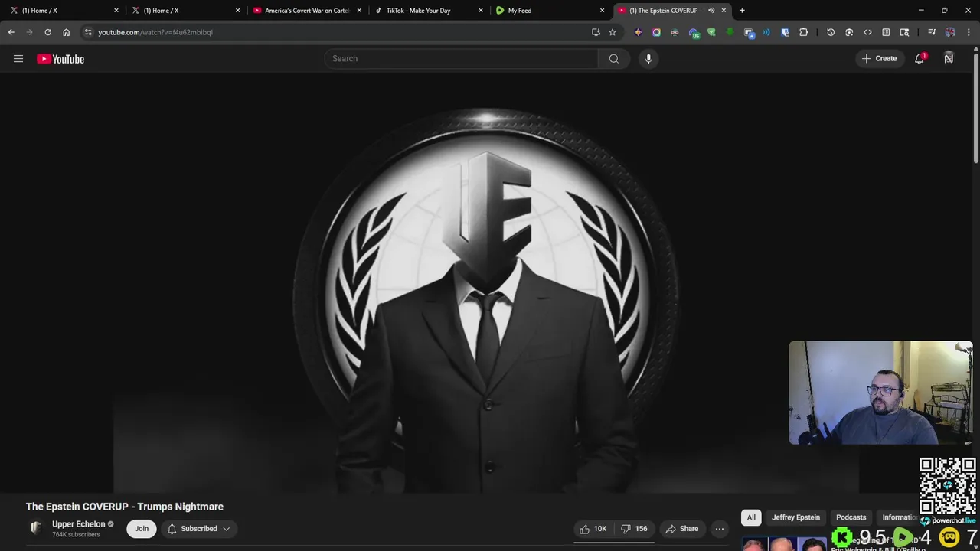980x551 pixels.
Task: Open the YouTube hamburger guide menu
Action: point(18,59)
